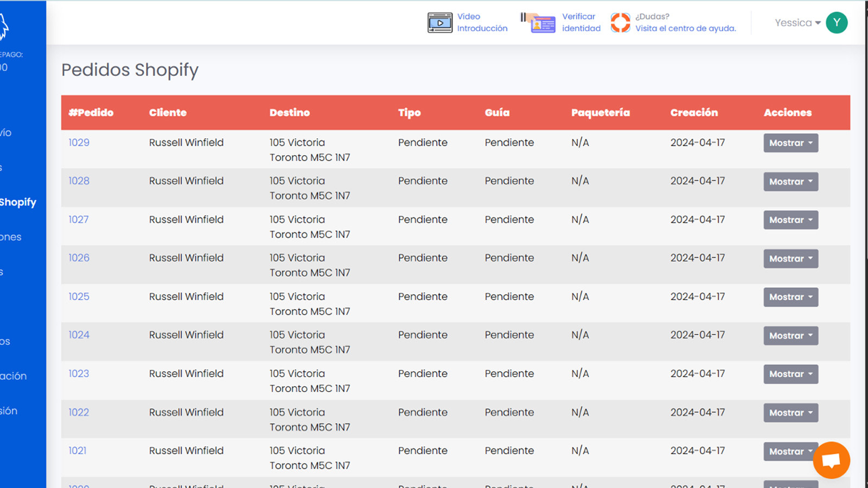Click date 2024-04-17 in order 1024 row
This screenshot has height=488, width=868.
pyautogui.click(x=698, y=335)
